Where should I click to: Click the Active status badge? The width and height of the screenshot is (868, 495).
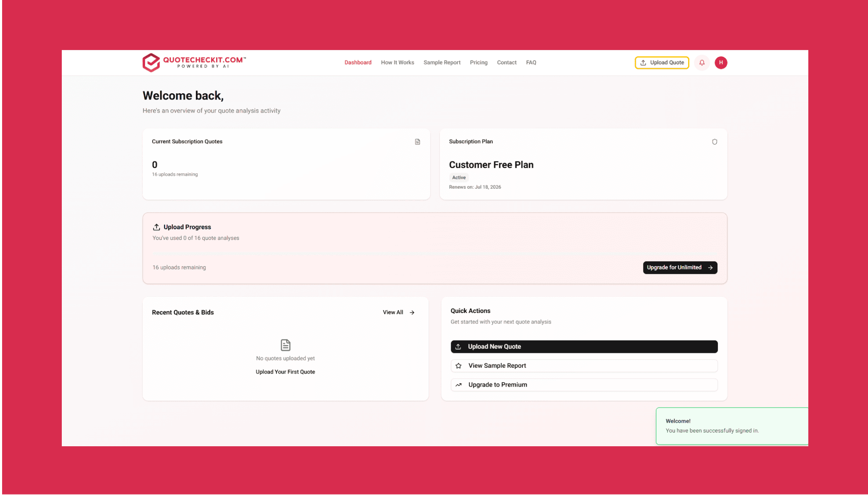point(459,178)
